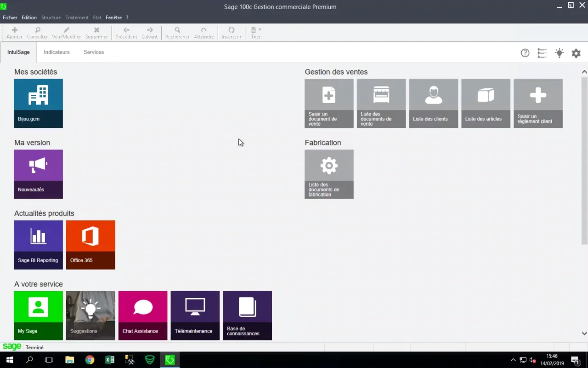The height and width of the screenshot is (368, 588).
Task: Open the Base de connaissances tile
Action: coord(248,316)
